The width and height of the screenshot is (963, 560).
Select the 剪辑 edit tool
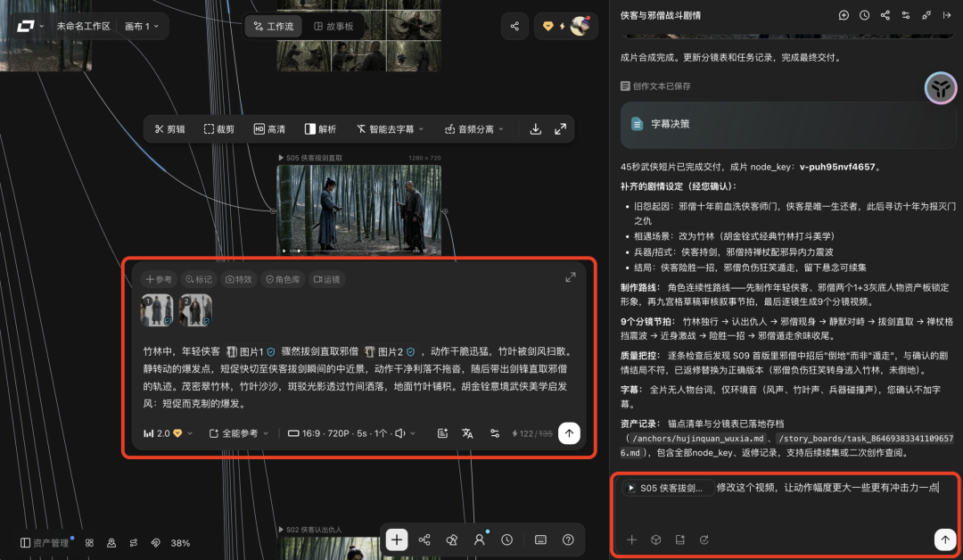point(169,129)
